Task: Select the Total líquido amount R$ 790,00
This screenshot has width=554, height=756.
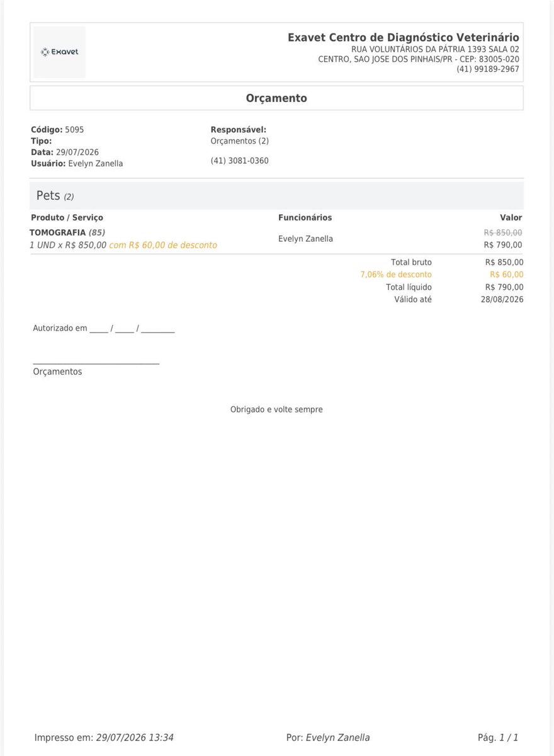Action: (x=504, y=287)
